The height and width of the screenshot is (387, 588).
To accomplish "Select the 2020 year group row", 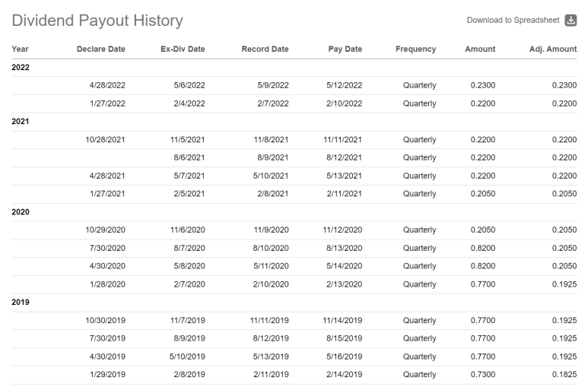I will coord(294,212).
